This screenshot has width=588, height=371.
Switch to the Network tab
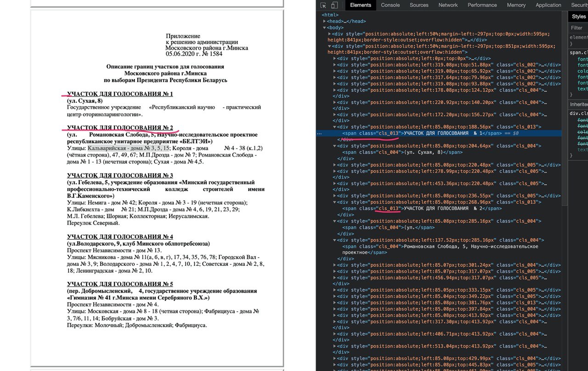coord(448,5)
